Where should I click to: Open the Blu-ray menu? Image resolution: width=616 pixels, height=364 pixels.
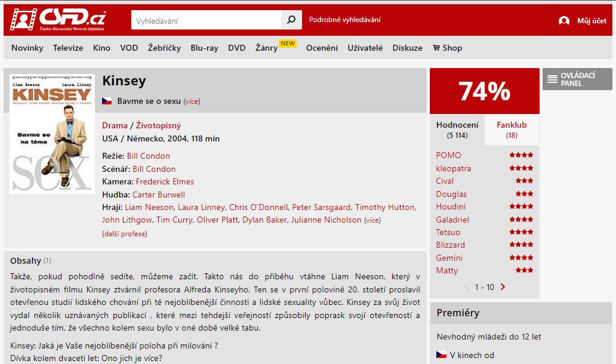pos(204,48)
